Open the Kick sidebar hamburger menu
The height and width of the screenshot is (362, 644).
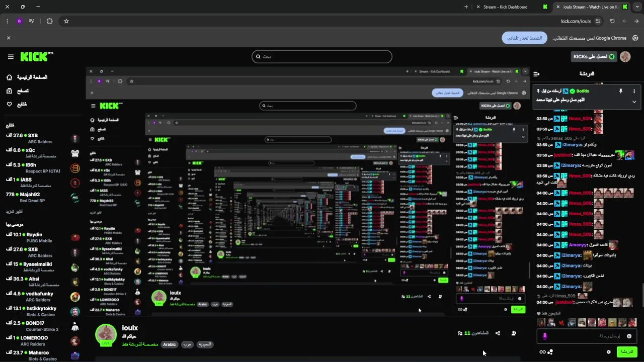11,57
